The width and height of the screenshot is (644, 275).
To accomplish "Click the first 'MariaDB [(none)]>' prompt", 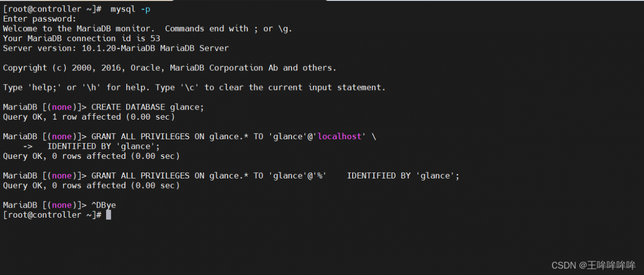I will (x=45, y=107).
